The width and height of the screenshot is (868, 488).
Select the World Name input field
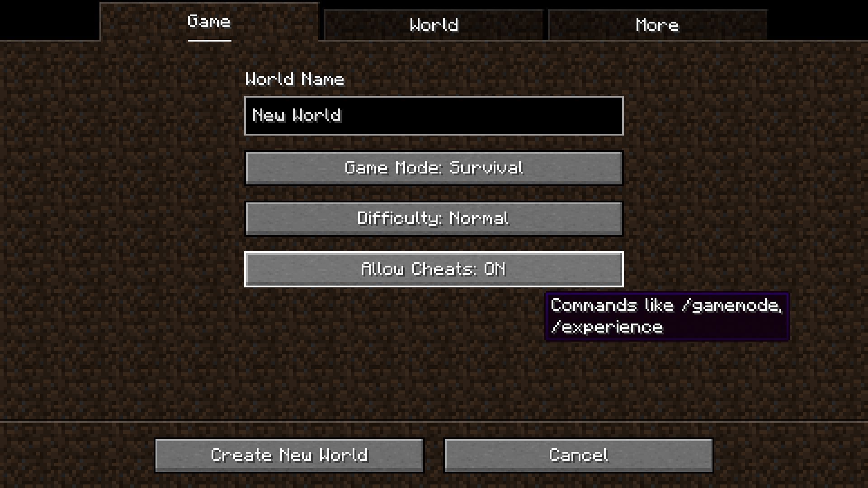point(434,116)
